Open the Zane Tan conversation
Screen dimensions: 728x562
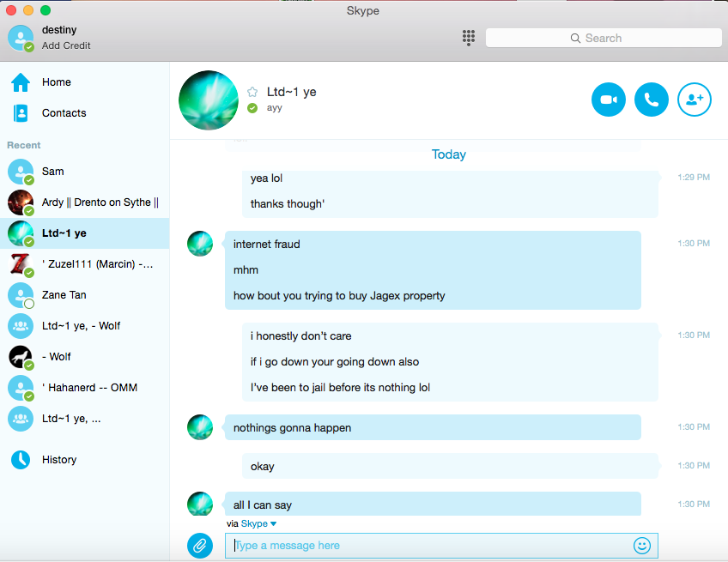click(84, 295)
